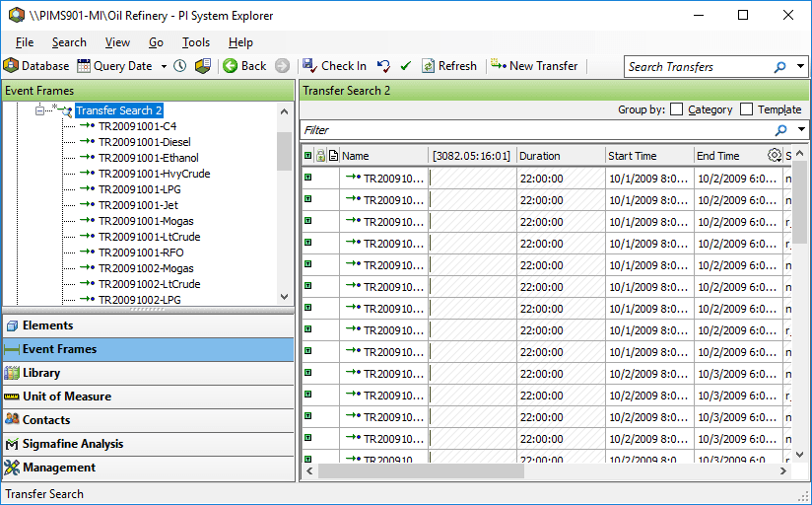812x505 pixels.
Task: Click the Undo Check Out icon
Action: tap(383, 66)
